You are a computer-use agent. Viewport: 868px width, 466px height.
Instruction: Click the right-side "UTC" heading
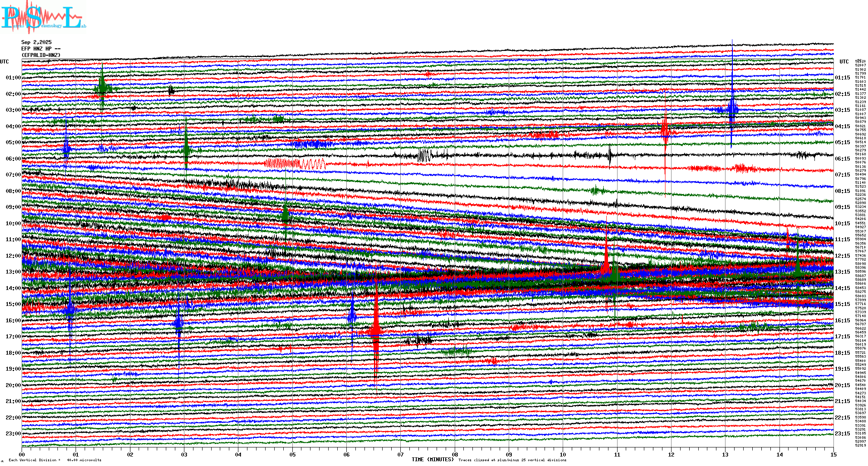[844, 62]
